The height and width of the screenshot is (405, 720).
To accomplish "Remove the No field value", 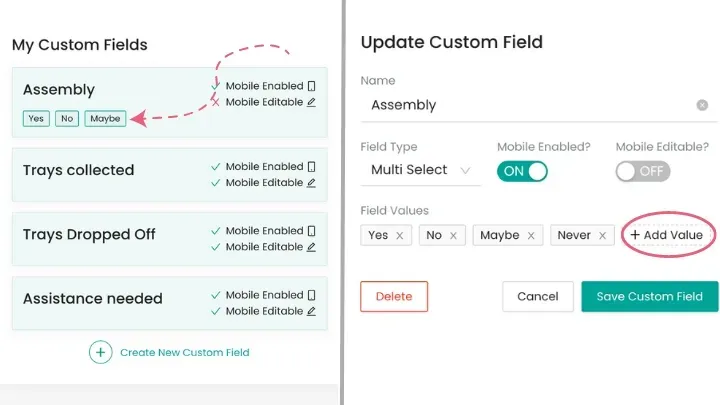I will (x=453, y=236).
